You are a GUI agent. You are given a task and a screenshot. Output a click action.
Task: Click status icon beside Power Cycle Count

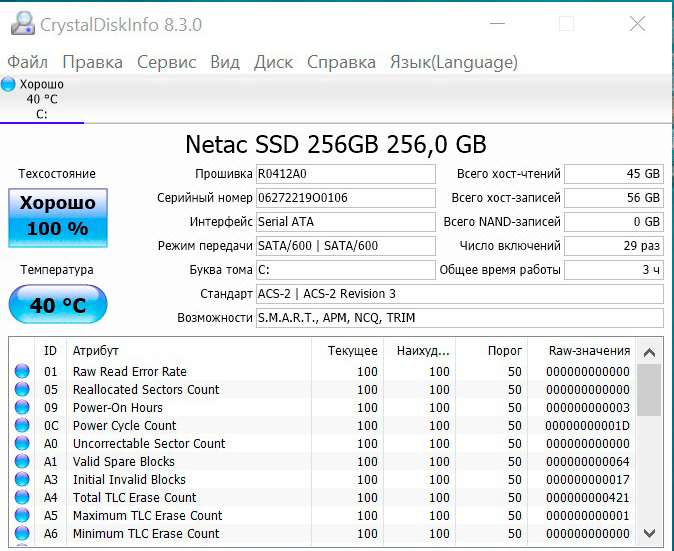pyautogui.click(x=22, y=426)
